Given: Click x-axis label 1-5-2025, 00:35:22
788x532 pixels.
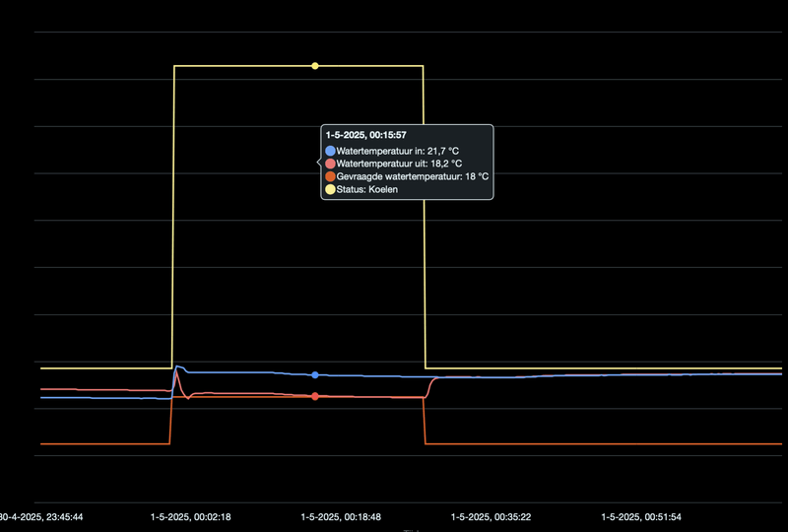Looking at the screenshot, I should point(491,517).
